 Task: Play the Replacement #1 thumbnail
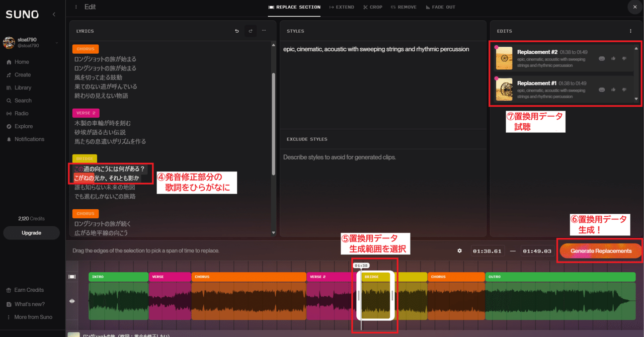tap(504, 90)
